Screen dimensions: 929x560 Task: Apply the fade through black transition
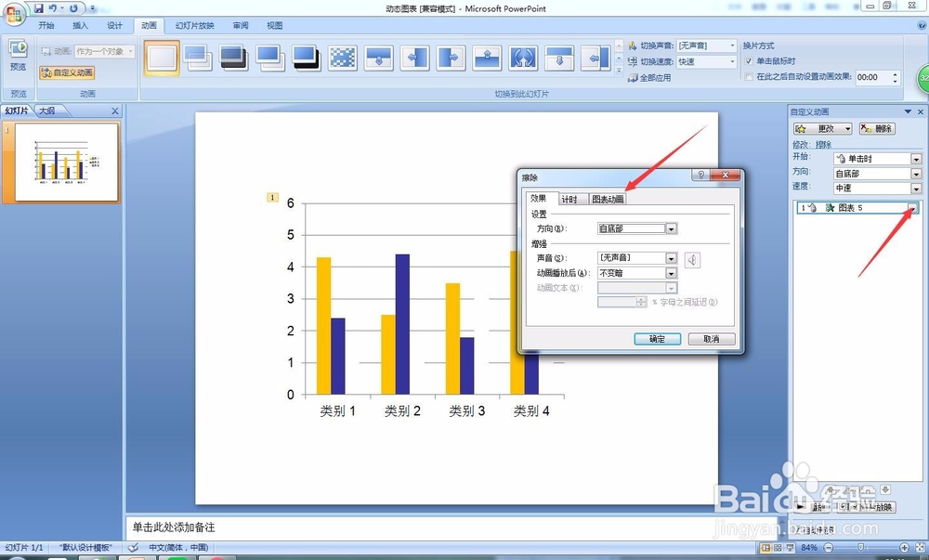click(233, 58)
